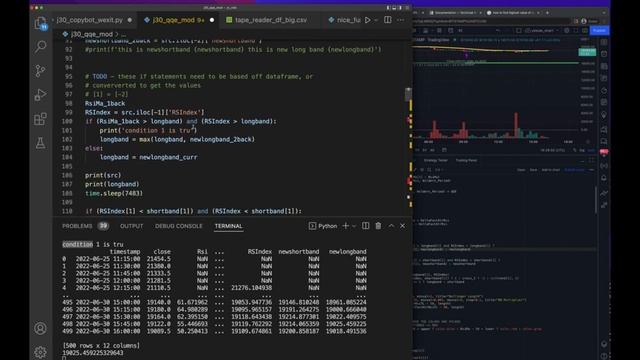The image size is (640, 360).
Task: Open the Manage gear in the activity bar
Action: [40, 352]
